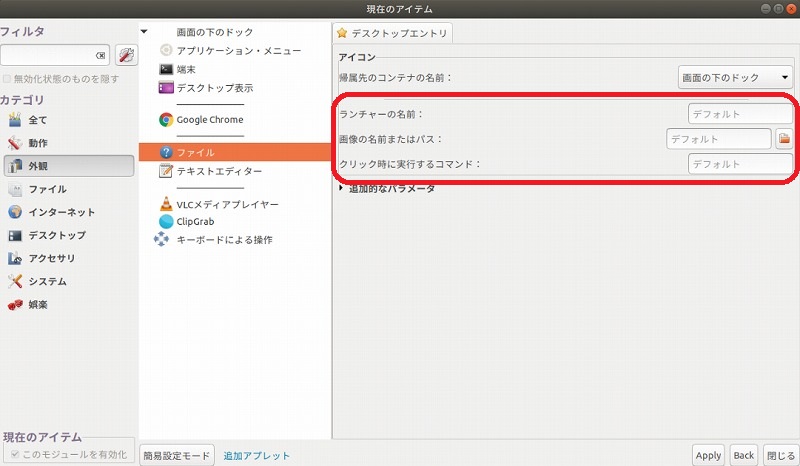This screenshot has height=466, width=800.
Task: Click the Back button
Action: tap(743, 455)
